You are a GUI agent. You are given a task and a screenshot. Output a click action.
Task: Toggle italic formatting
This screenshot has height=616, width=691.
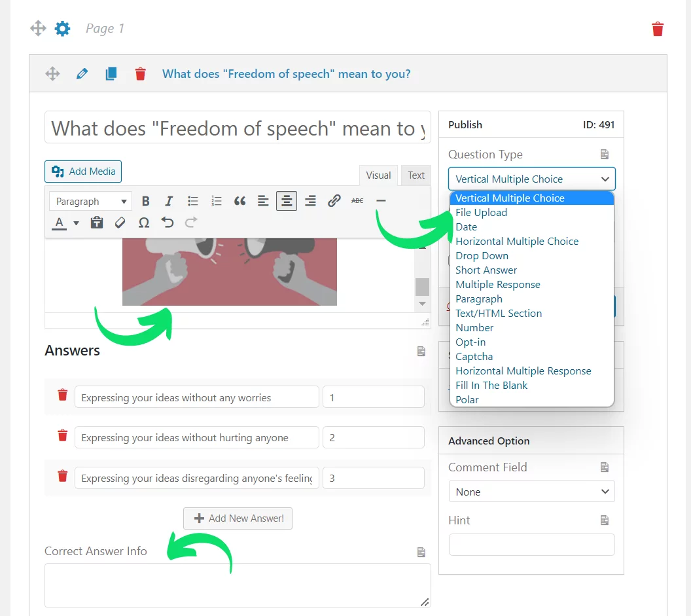tap(169, 202)
